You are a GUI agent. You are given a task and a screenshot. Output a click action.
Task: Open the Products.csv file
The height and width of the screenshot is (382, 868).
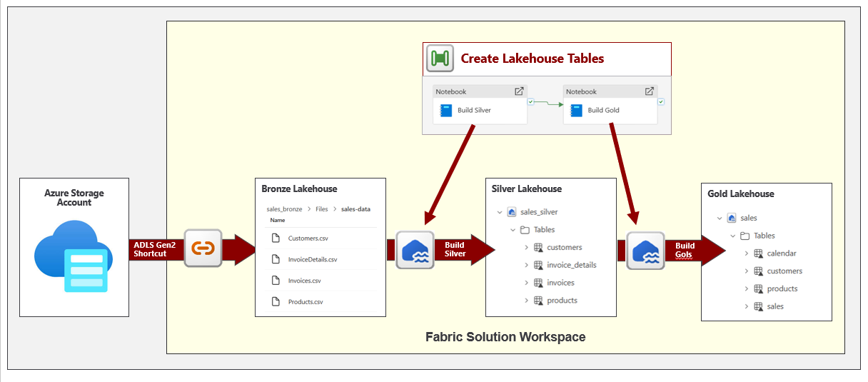306,302
